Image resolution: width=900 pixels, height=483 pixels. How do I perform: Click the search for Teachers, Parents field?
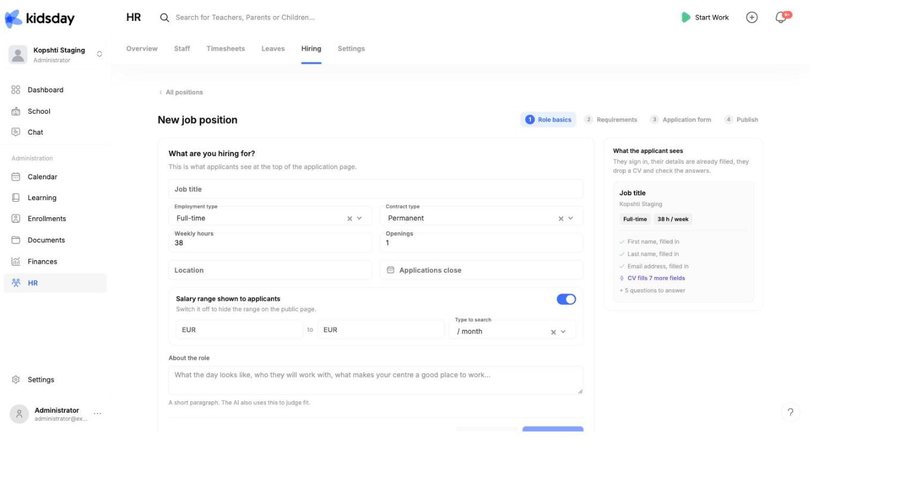[245, 17]
